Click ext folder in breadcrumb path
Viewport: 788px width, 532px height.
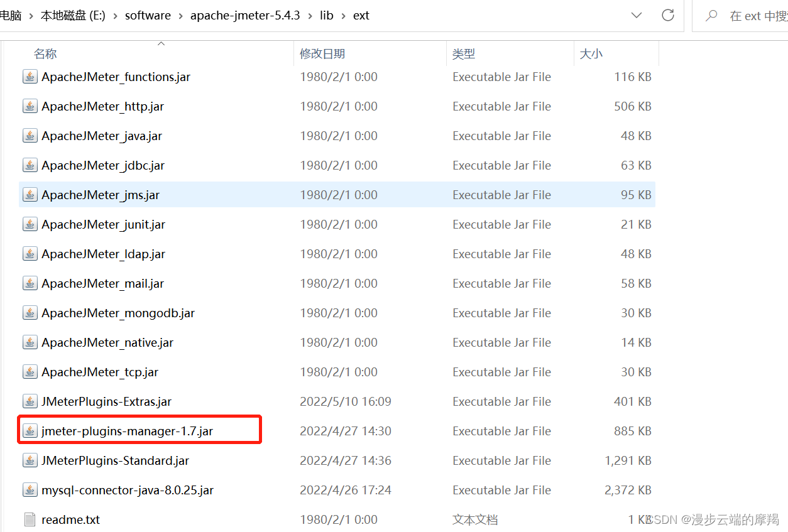pos(361,16)
